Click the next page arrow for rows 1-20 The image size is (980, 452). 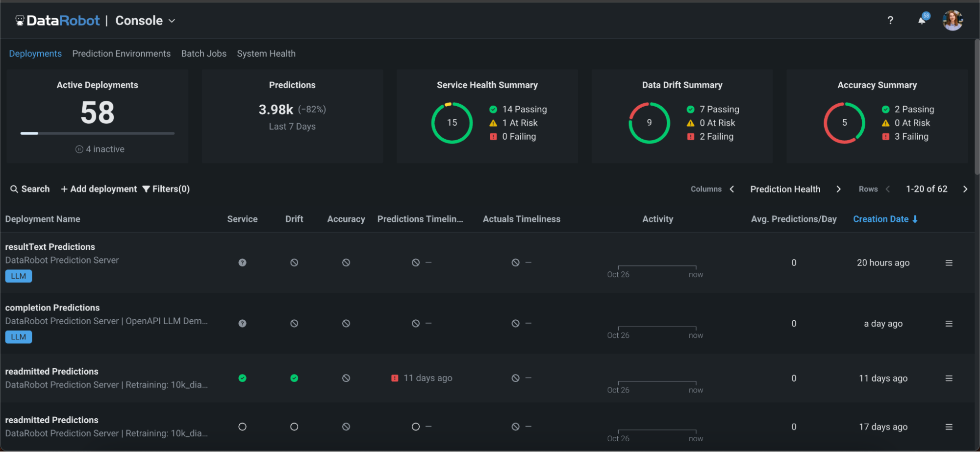point(965,189)
